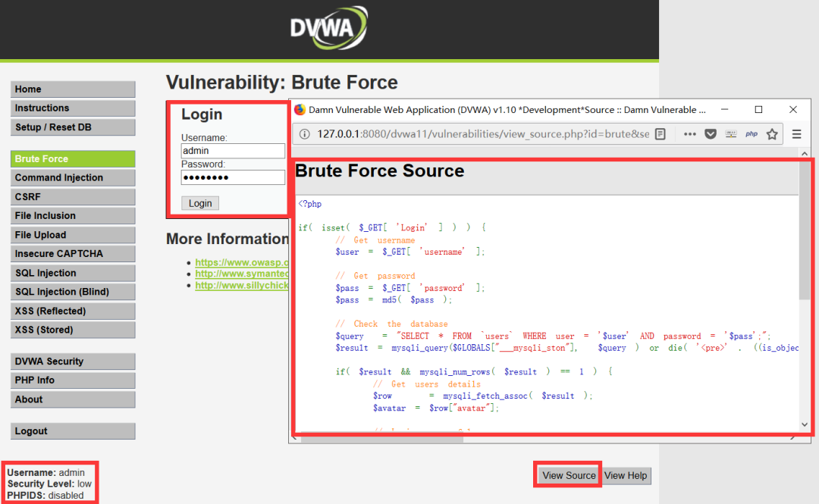The width and height of the screenshot is (819, 504).
Task: Focus the Username input field
Action: (x=233, y=151)
